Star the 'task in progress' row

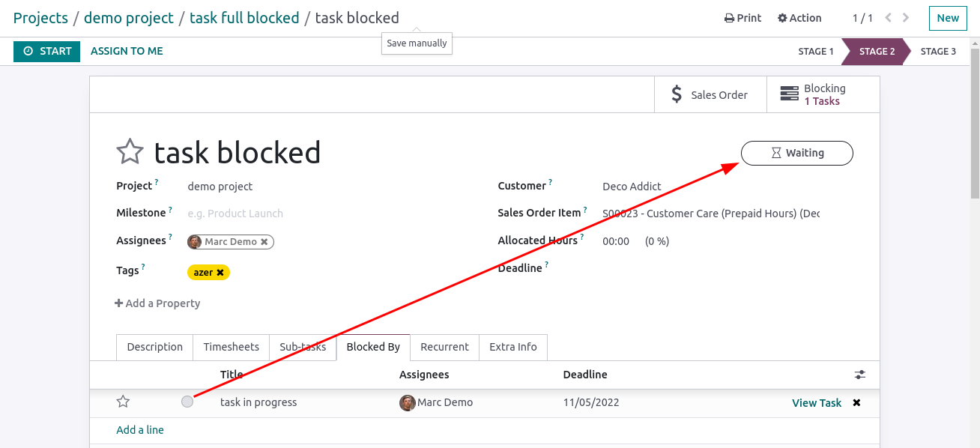click(x=123, y=402)
